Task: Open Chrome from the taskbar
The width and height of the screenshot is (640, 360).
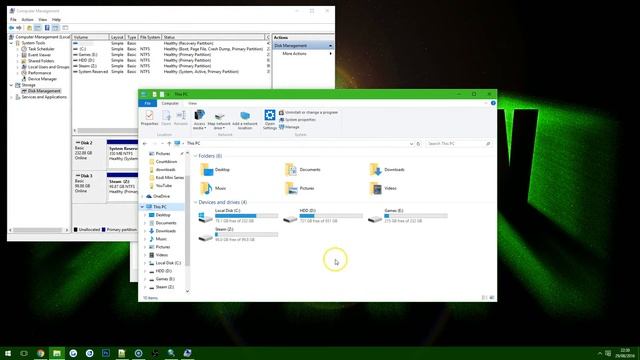Action: click(40, 353)
